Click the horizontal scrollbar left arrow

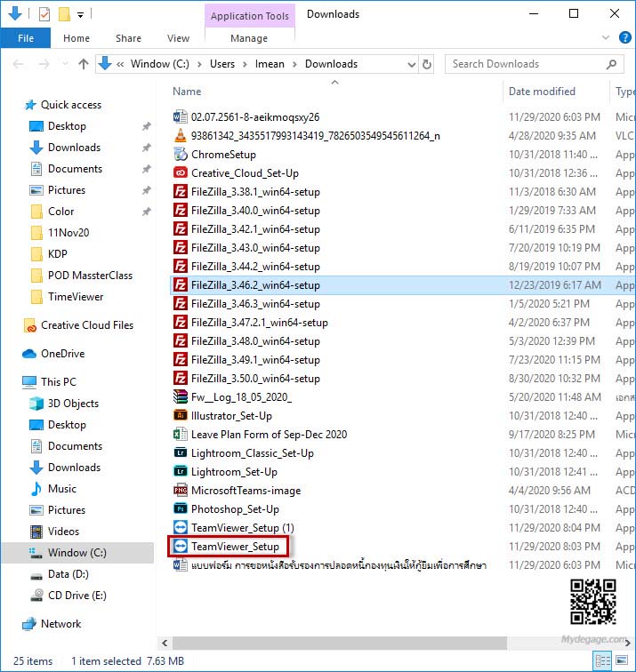(x=165, y=643)
